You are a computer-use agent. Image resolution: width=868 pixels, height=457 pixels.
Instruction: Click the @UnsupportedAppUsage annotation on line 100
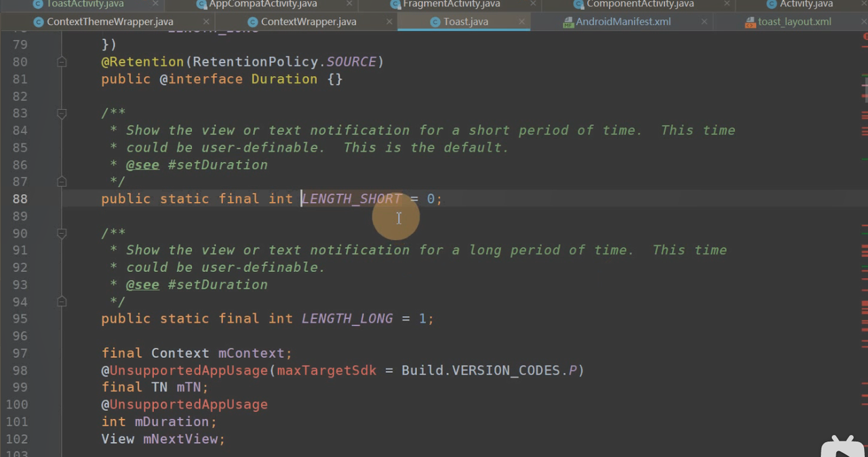pos(184,405)
